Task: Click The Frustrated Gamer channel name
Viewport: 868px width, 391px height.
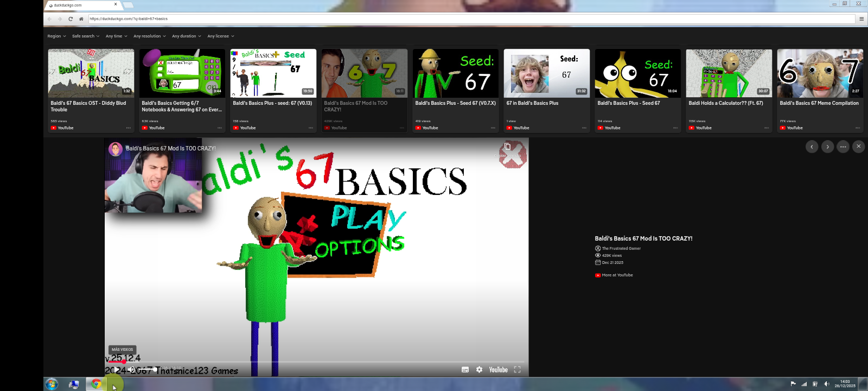Action: point(621,249)
